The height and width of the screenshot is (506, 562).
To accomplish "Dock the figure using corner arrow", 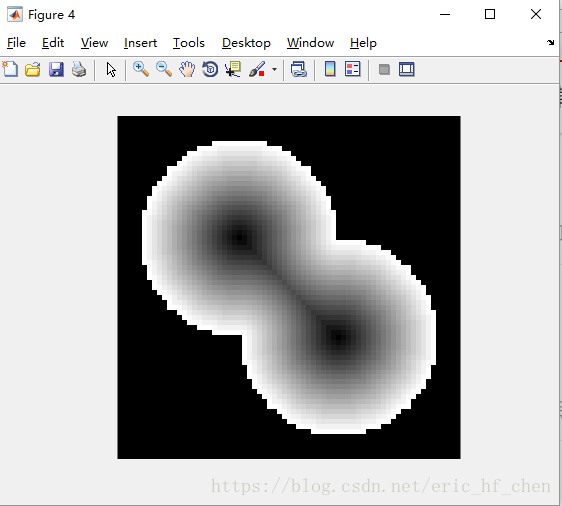I will (x=551, y=43).
